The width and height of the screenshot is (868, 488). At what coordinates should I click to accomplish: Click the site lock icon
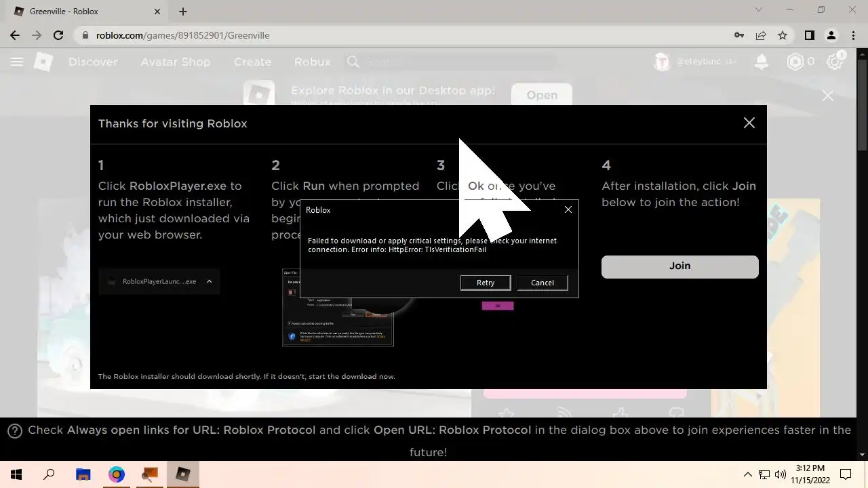[85, 35]
